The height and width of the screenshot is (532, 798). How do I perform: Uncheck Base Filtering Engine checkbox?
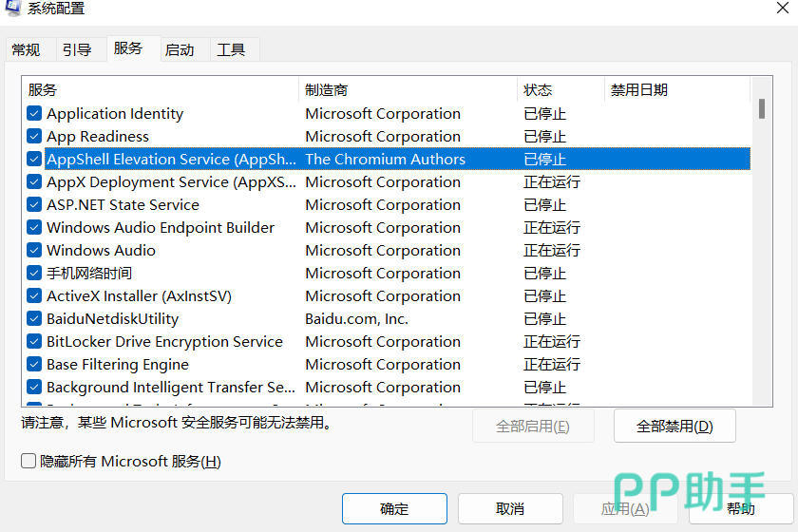tap(34, 365)
